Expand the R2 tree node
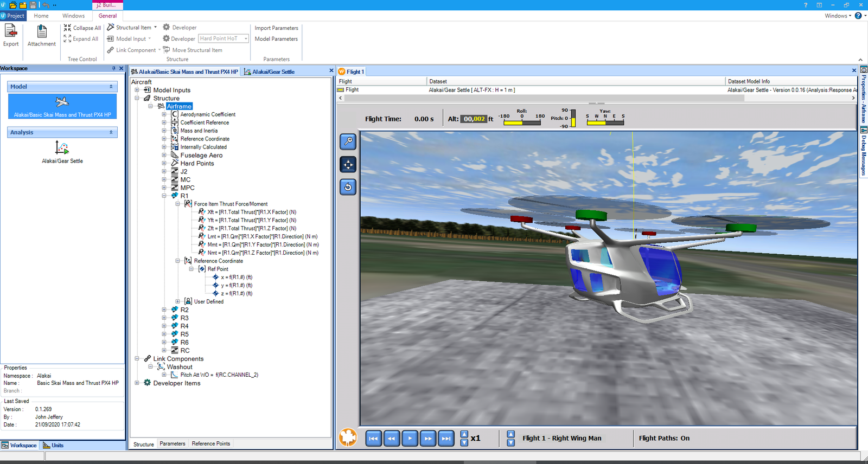This screenshot has width=868, height=464. pos(164,310)
